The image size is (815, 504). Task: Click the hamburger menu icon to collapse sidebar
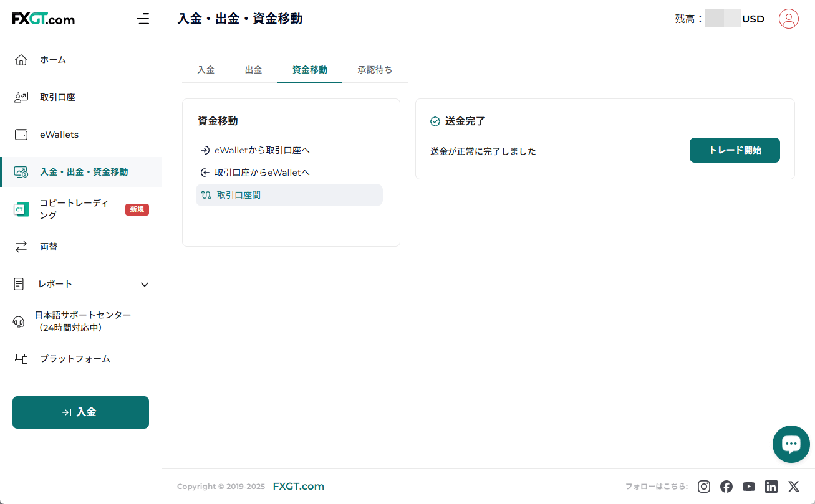pos(143,19)
